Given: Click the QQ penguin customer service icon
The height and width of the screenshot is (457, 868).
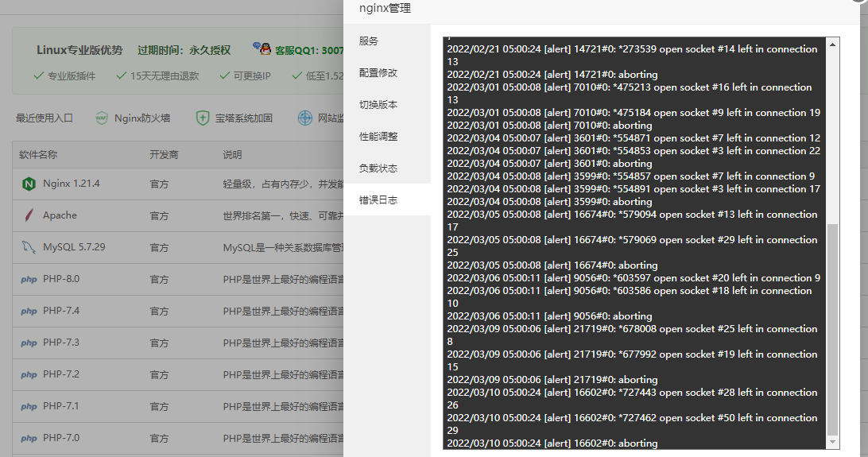Looking at the screenshot, I should click(x=262, y=49).
